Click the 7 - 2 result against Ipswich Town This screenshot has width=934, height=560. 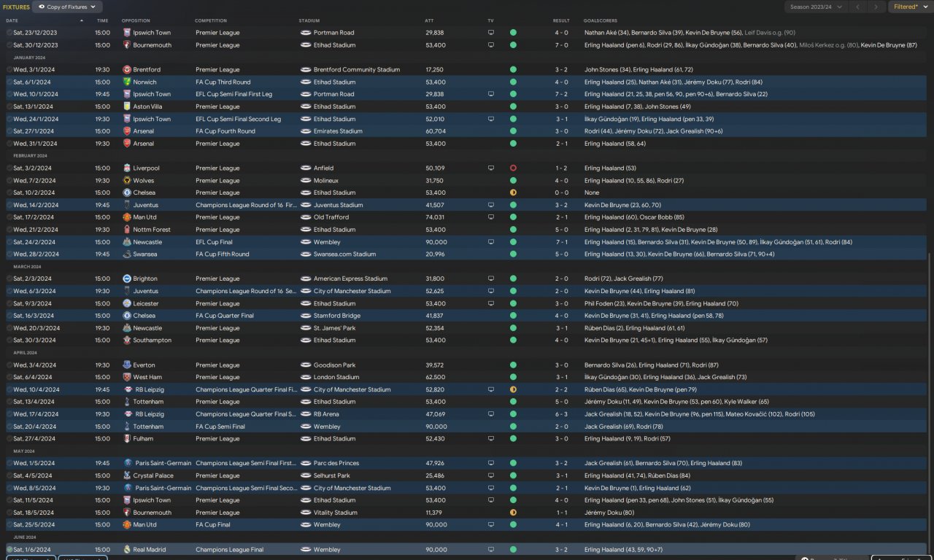click(x=561, y=95)
